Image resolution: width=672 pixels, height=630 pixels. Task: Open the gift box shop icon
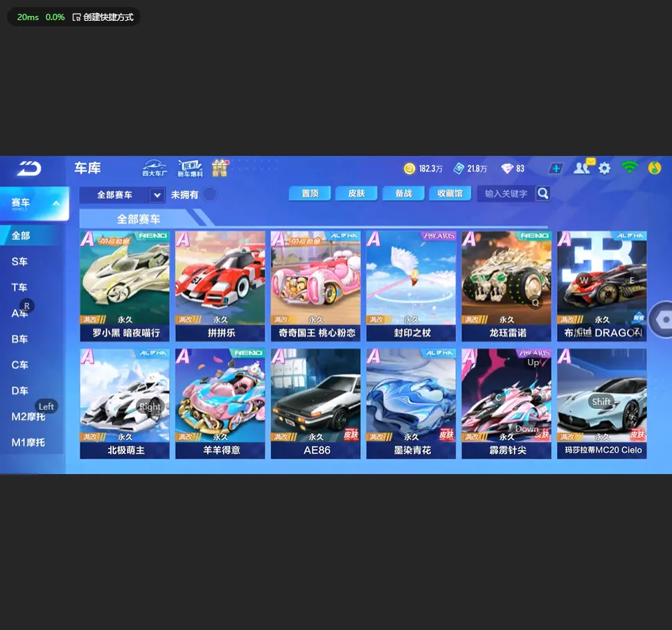point(220,168)
